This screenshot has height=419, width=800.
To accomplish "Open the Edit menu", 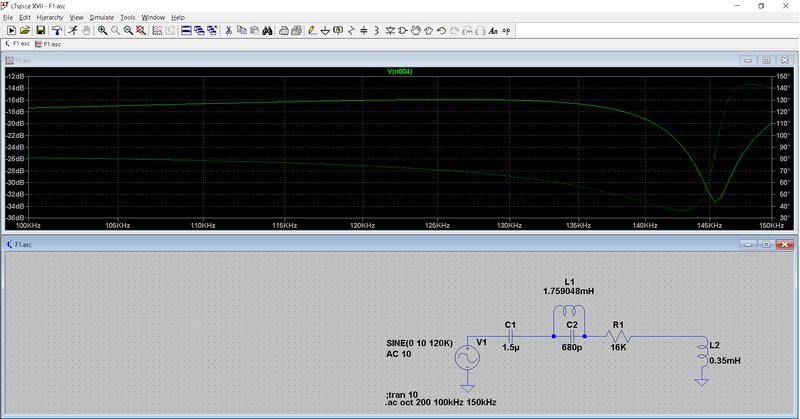I will pos(24,17).
